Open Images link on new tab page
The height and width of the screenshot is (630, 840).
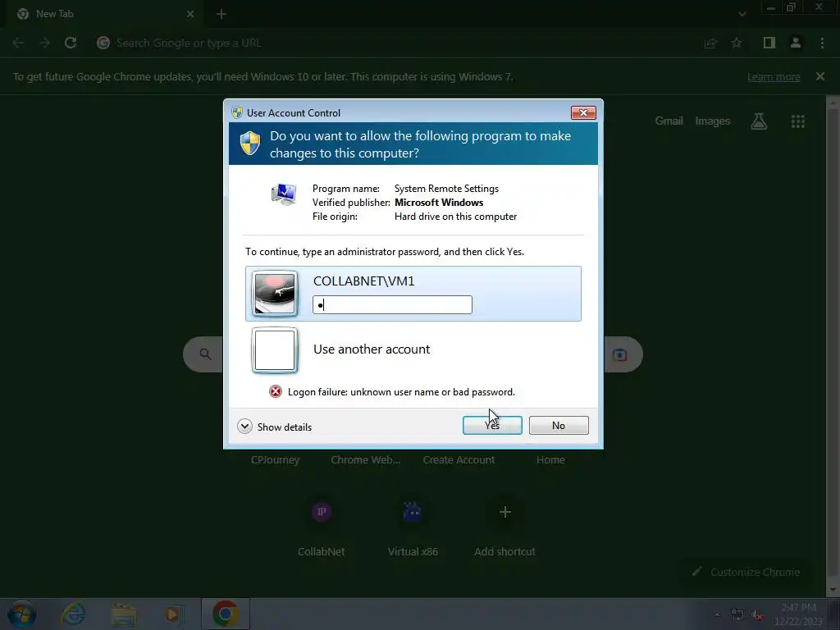tap(713, 121)
